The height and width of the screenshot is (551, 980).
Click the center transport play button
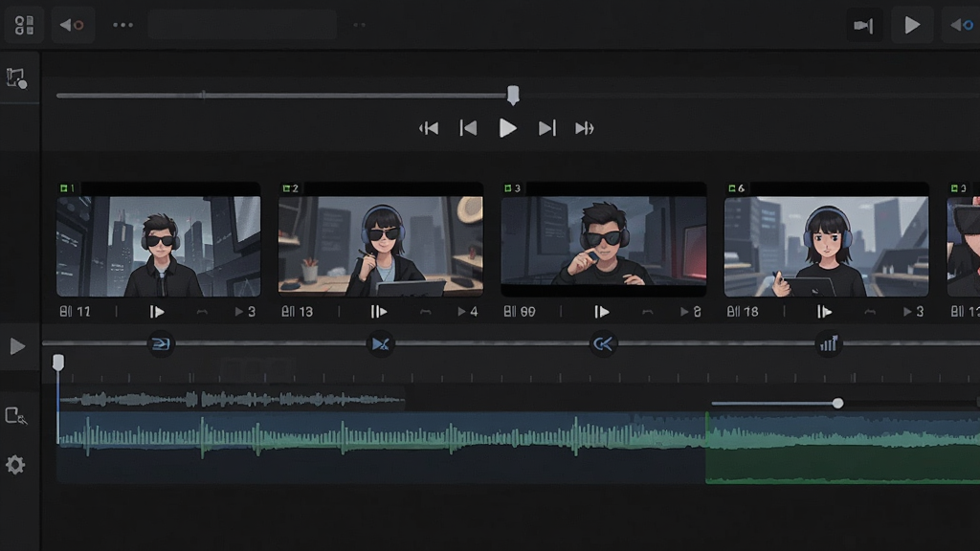[507, 128]
